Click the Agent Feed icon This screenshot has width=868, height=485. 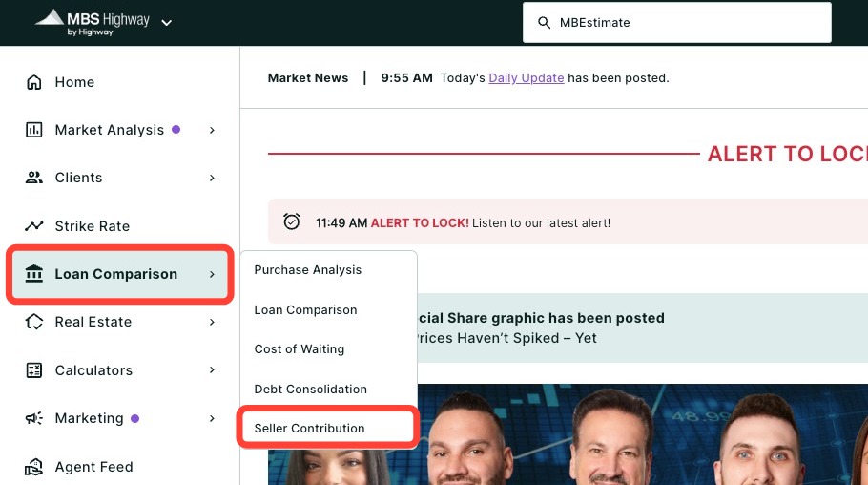point(34,467)
